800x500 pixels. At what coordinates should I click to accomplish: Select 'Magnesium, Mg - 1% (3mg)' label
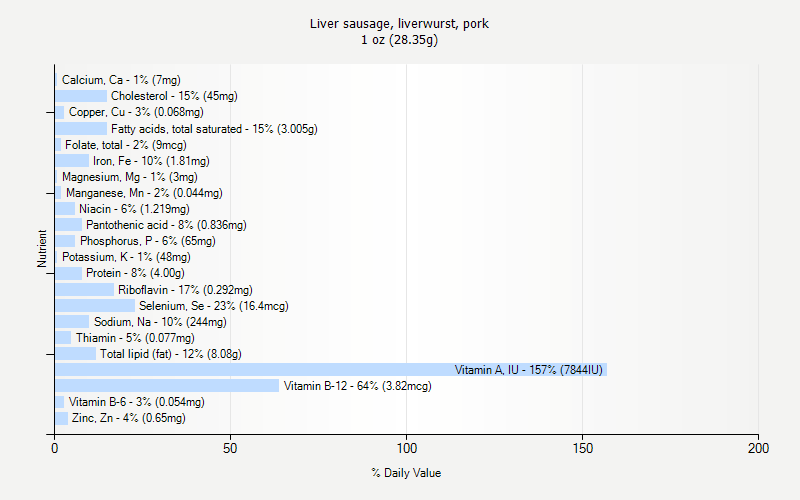pos(130,177)
